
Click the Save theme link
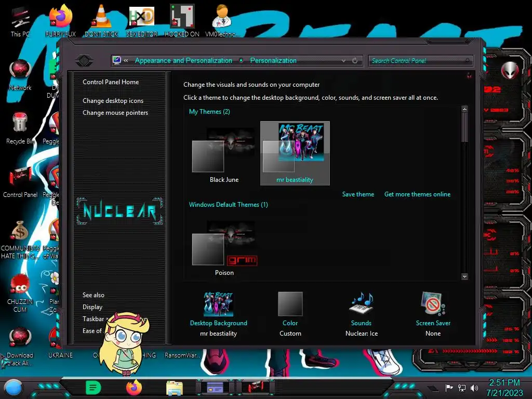(358, 194)
